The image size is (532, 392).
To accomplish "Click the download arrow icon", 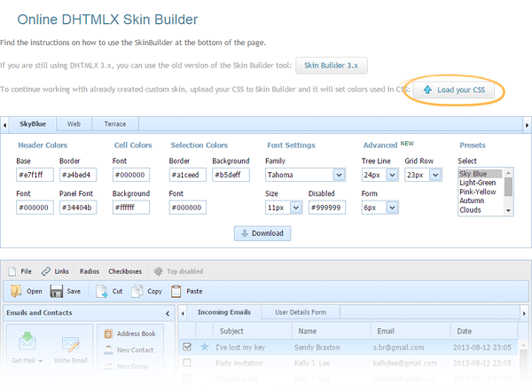I will click(245, 233).
